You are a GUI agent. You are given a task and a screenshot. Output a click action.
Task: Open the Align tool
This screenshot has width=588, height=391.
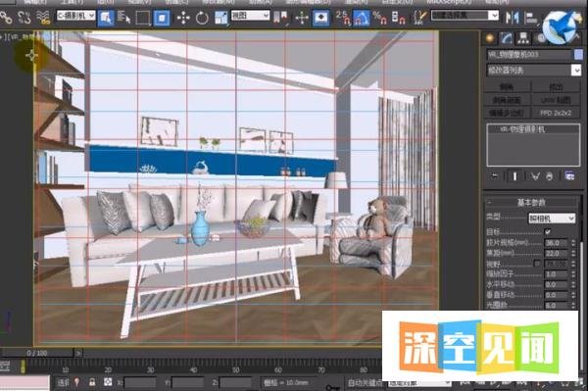click(531, 18)
